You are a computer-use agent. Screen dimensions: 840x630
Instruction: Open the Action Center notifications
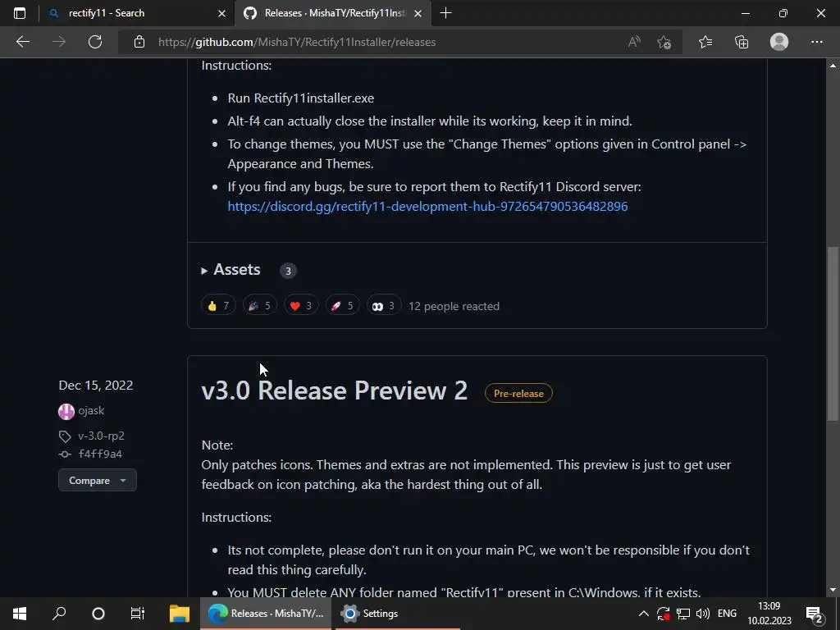coord(814,614)
